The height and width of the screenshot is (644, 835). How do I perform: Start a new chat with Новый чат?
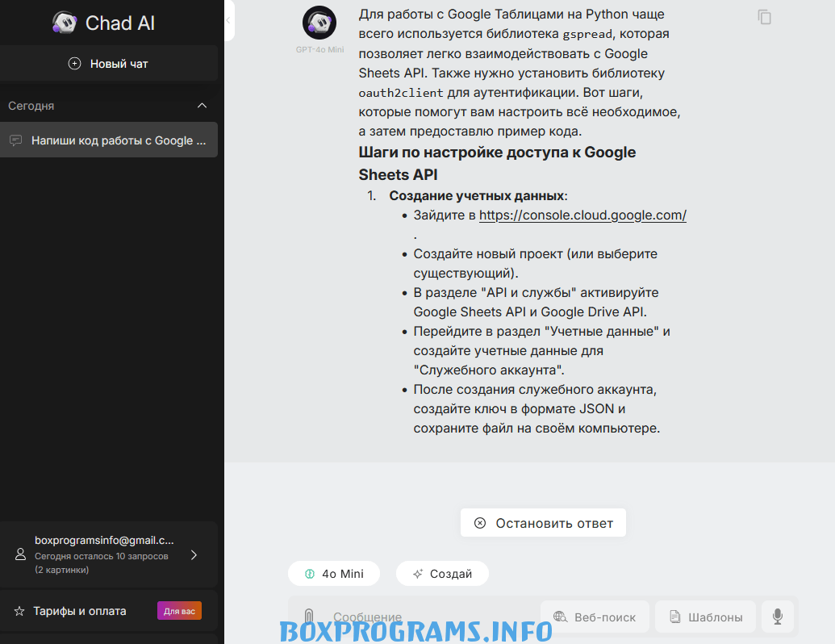click(109, 64)
